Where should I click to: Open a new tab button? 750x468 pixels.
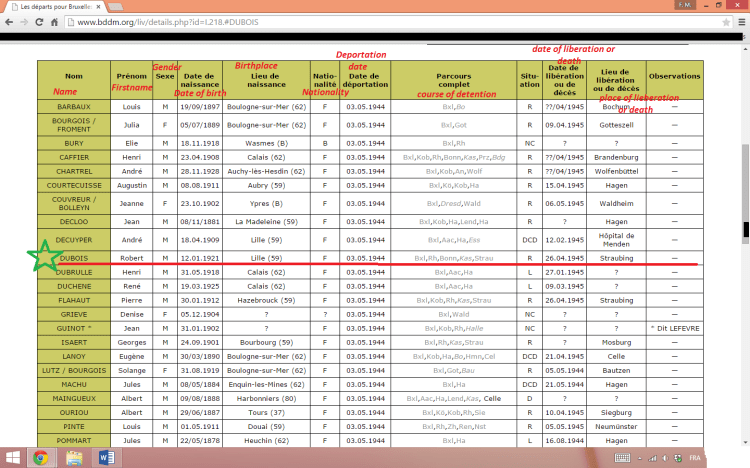coord(115,7)
